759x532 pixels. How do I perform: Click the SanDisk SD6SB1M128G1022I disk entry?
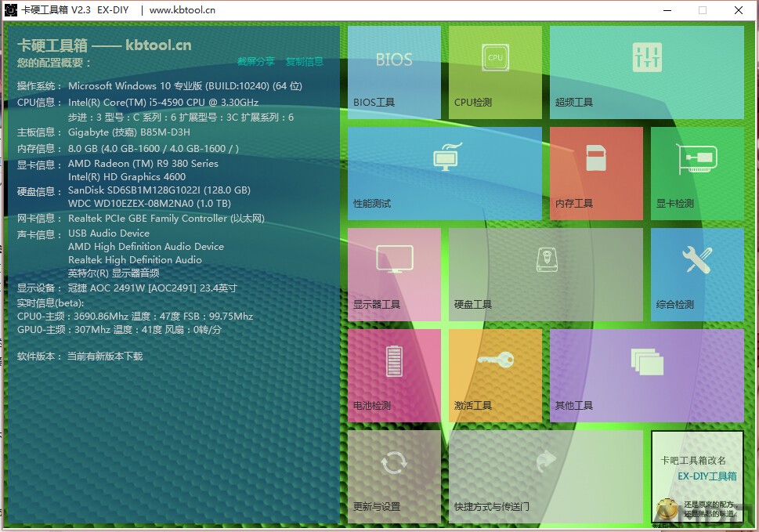159,190
